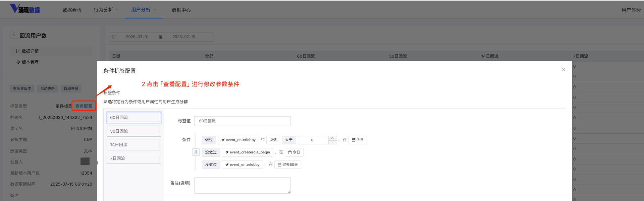Click the 有历史版本 tag
The image size is (644, 201).
pos(22,88)
